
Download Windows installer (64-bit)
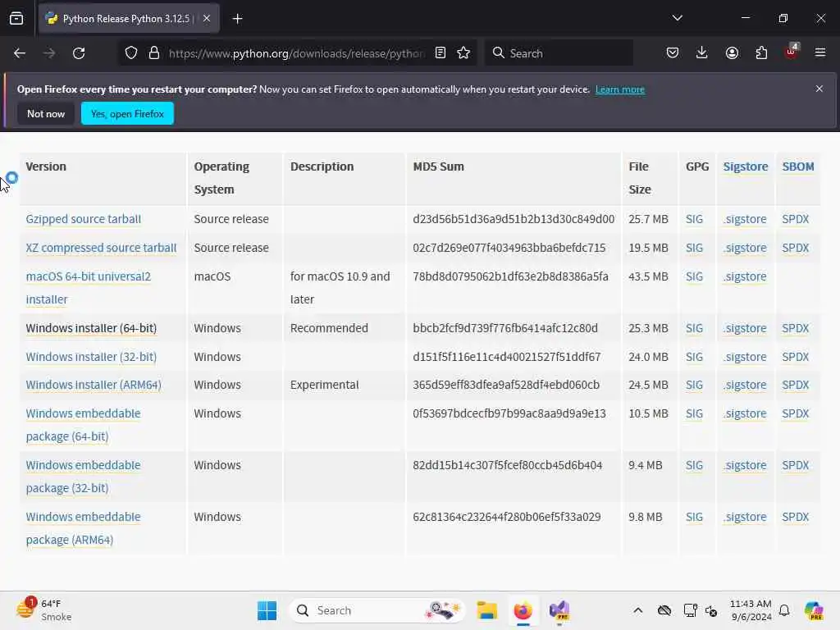click(91, 328)
